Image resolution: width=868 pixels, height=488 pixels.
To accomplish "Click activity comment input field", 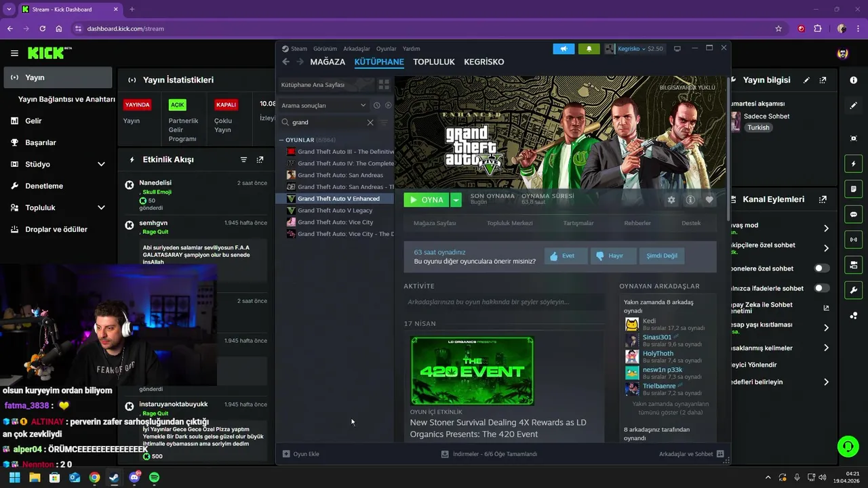I will coord(504,302).
